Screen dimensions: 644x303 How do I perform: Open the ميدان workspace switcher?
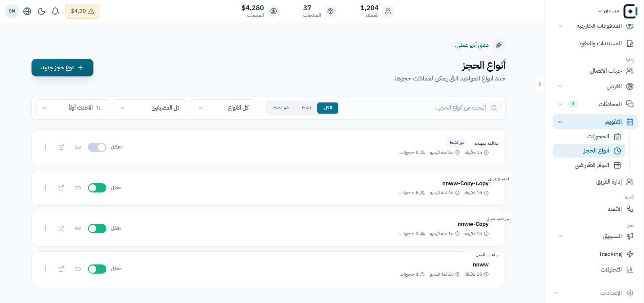coord(609,11)
